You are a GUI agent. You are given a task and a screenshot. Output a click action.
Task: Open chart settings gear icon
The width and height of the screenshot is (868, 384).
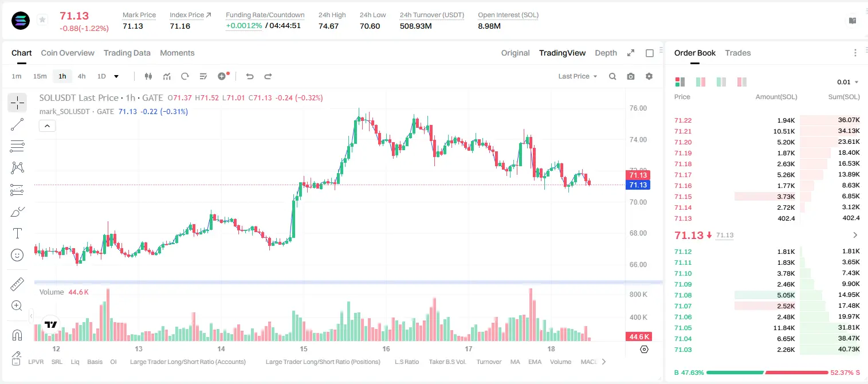coord(649,76)
